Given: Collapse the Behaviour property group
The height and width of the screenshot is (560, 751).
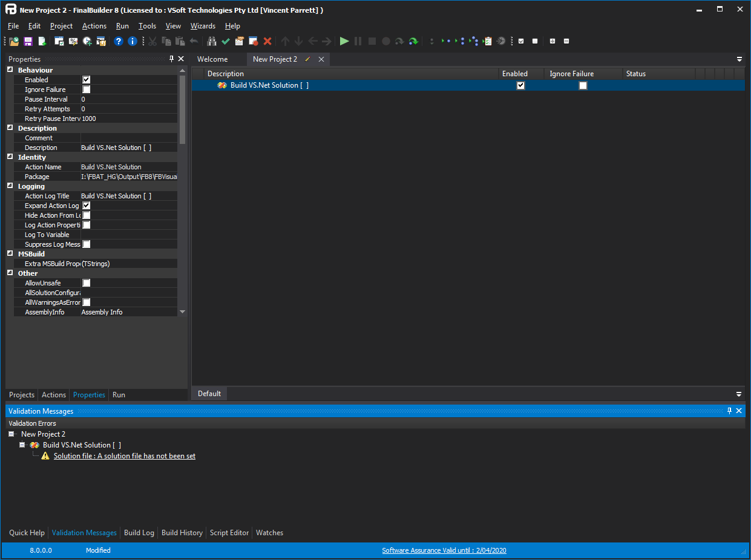Looking at the screenshot, I should pos(10,70).
